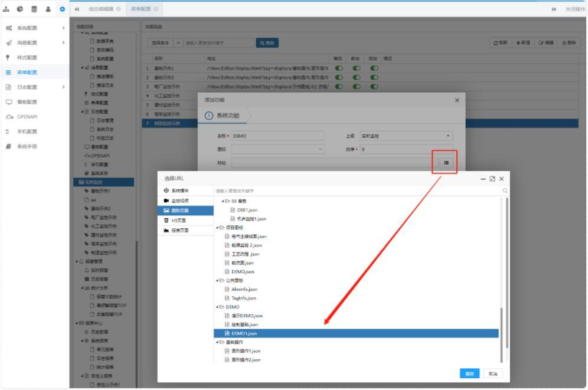588x390 pixels.
Task: Maximize the 选择URL dialog
Action: [492, 179]
